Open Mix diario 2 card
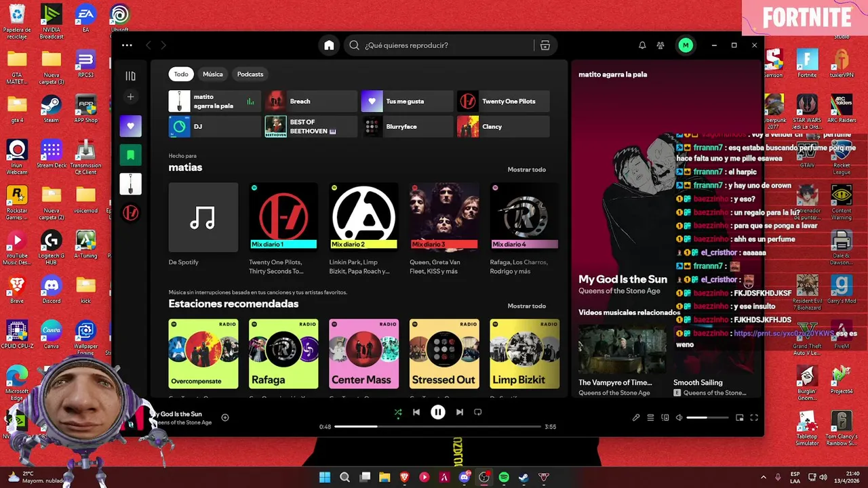 click(364, 228)
